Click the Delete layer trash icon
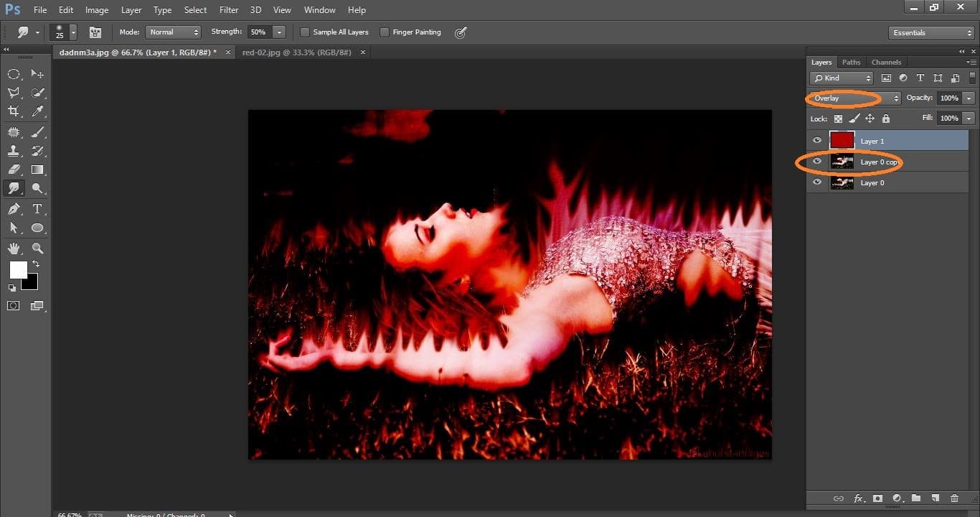 click(x=954, y=498)
